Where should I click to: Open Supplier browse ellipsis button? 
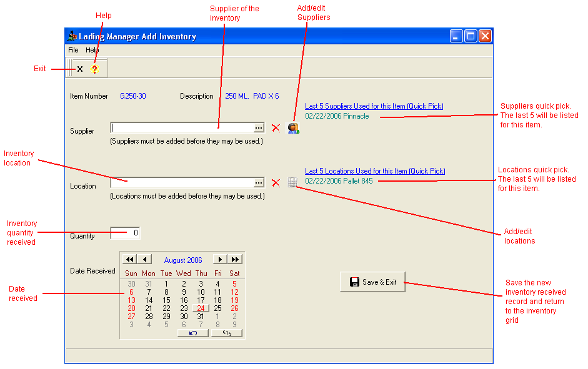click(259, 128)
